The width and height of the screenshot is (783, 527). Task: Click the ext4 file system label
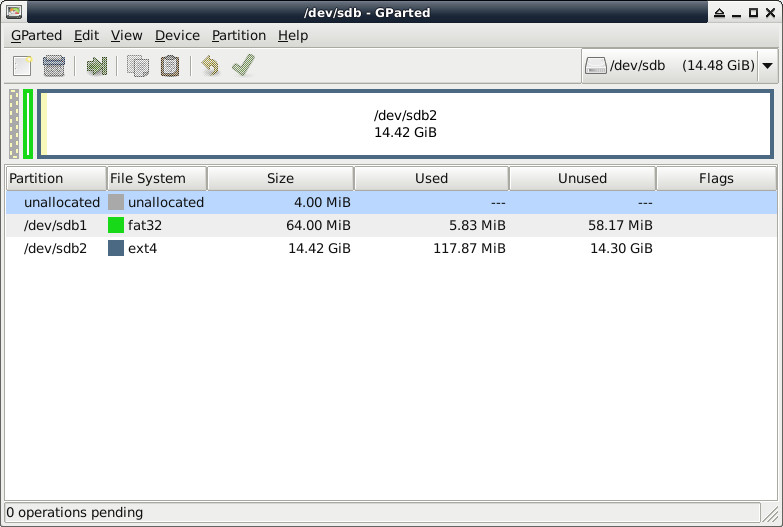tap(142, 248)
